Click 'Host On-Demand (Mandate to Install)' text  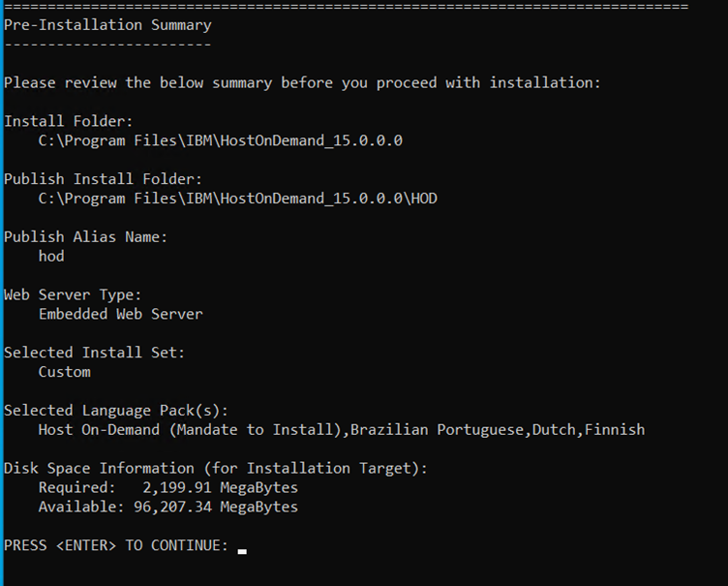192,429
